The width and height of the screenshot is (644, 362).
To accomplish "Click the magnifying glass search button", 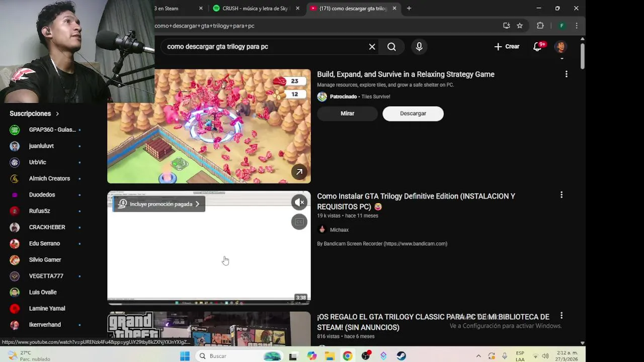I will (x=391, y=47).
